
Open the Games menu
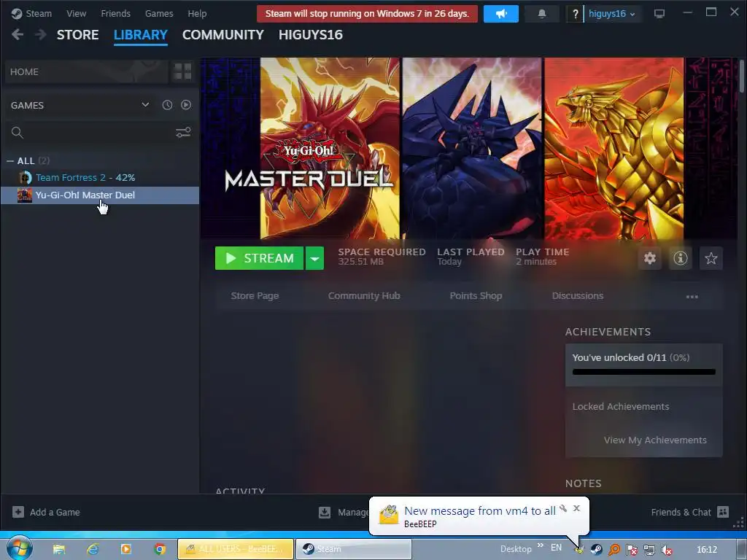coord(159,13)
